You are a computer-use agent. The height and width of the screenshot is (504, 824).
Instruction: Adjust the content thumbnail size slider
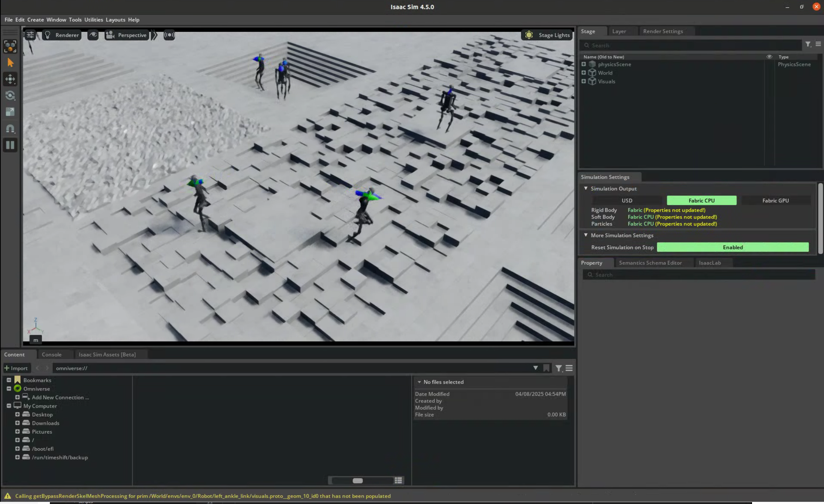coord(358,480)
